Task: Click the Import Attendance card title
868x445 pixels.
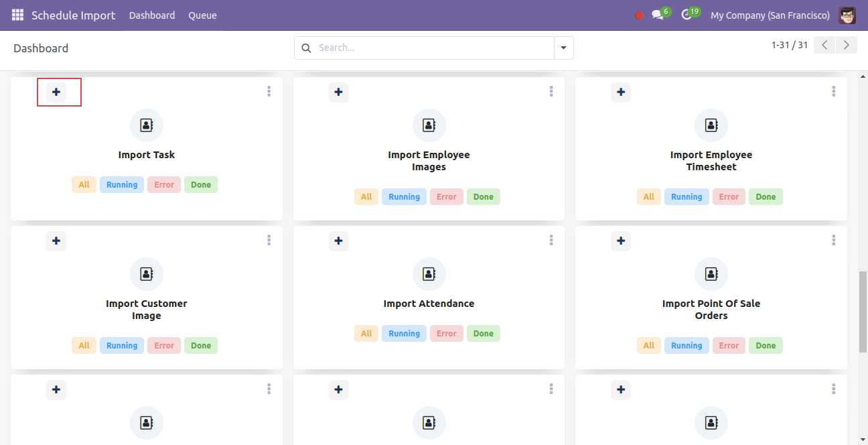Action: (429, 304)
